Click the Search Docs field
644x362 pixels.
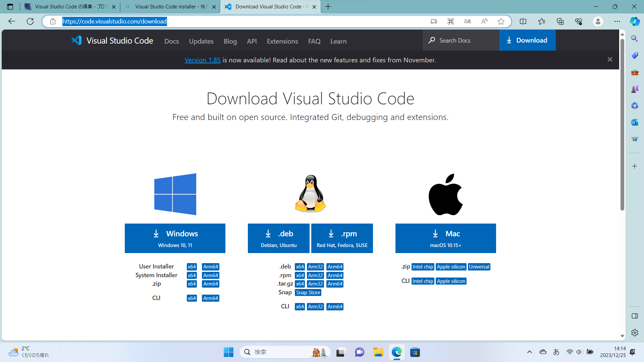pyautogui.click(x=461, y=40)
